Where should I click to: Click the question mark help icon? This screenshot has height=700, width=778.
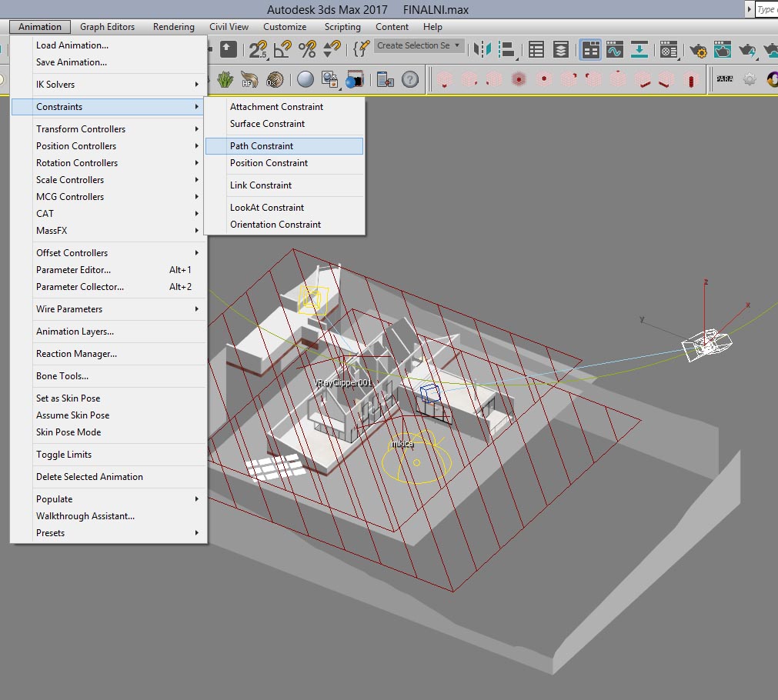(410, 79)
